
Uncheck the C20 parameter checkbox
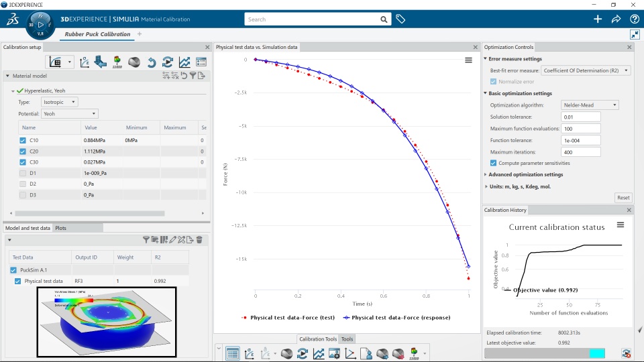pos(23,152)
